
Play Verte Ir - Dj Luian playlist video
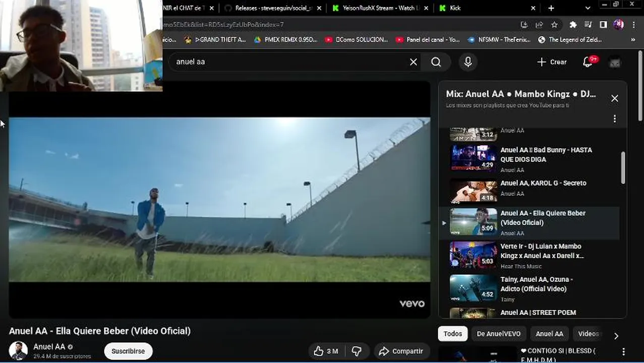[530, 256]
